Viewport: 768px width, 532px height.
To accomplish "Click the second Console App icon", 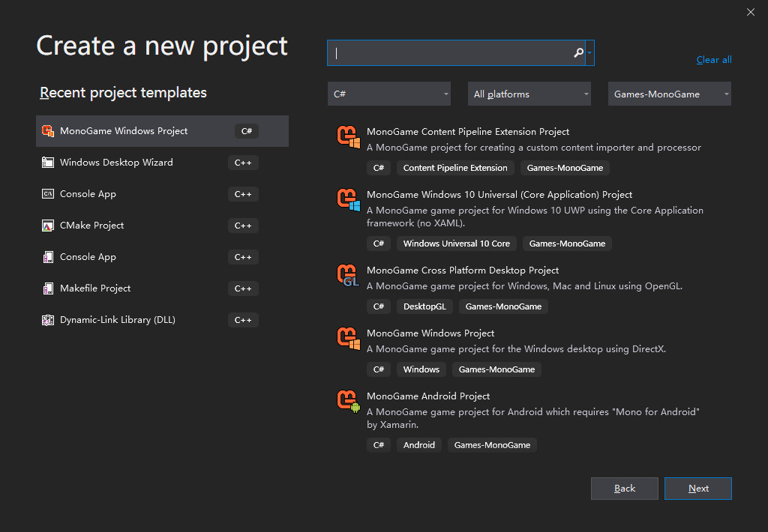I will pos(48,257).
